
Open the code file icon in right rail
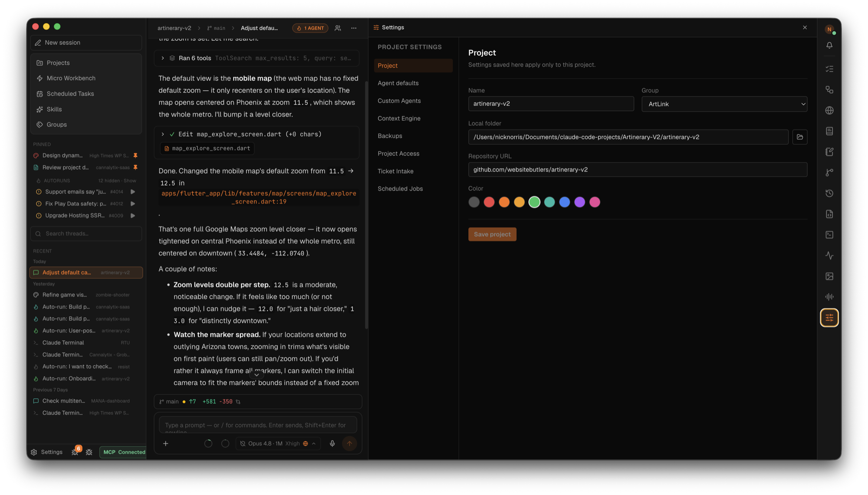coord(829,214)
